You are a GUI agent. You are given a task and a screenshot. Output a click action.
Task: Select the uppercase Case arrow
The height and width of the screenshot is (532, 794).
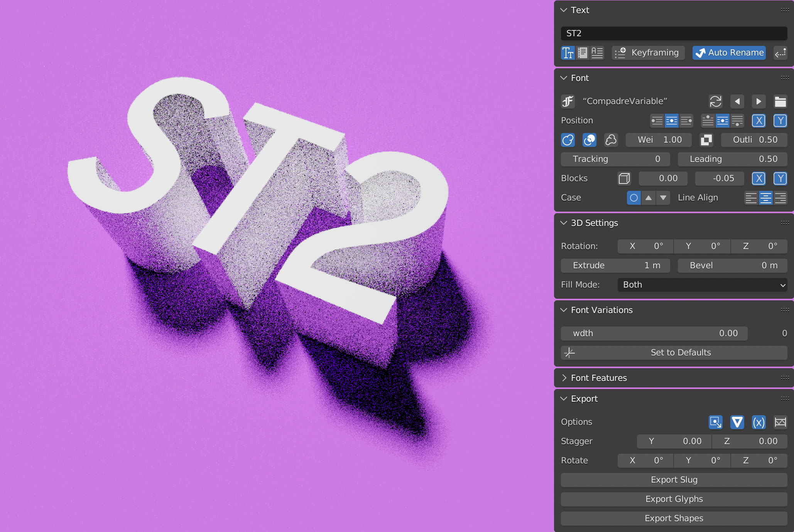coord(649,198)
